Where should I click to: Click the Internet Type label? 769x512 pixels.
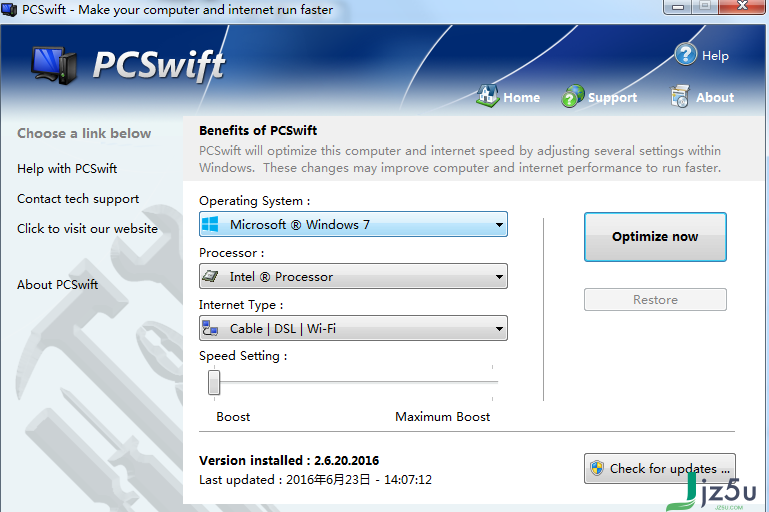pyautogui.click(x=241, y=305)
